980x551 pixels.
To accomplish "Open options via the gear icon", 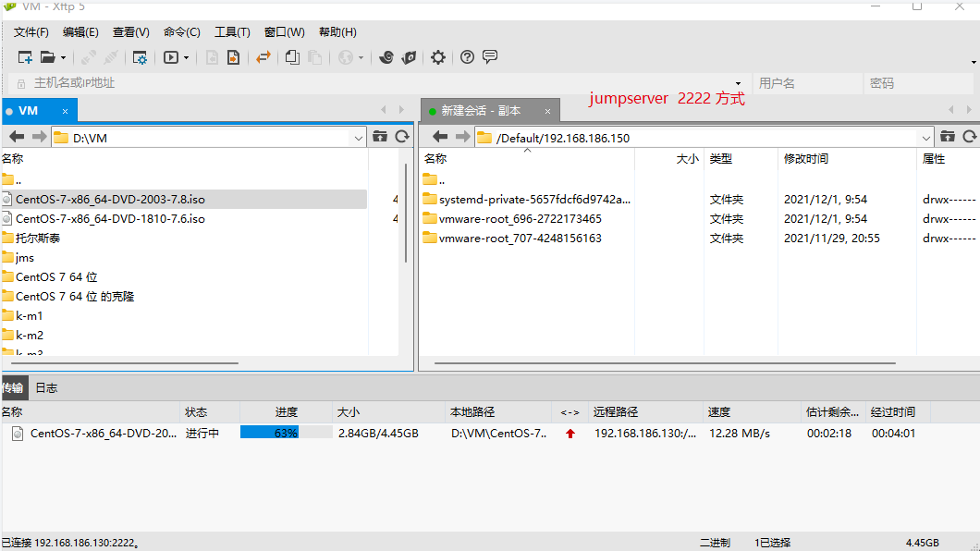I will tap(438, 57).
